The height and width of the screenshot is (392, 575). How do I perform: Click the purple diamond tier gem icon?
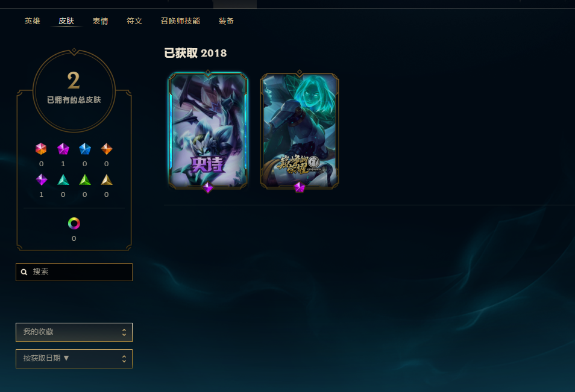(41, 179)
